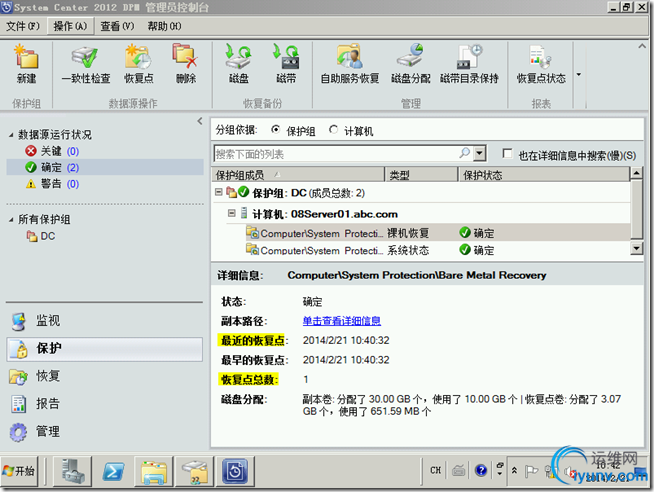Collapse the 计算机: 08Server01.abc.com node
The width and height of the screenshot is (654, 492).
[x=231, y=213]
